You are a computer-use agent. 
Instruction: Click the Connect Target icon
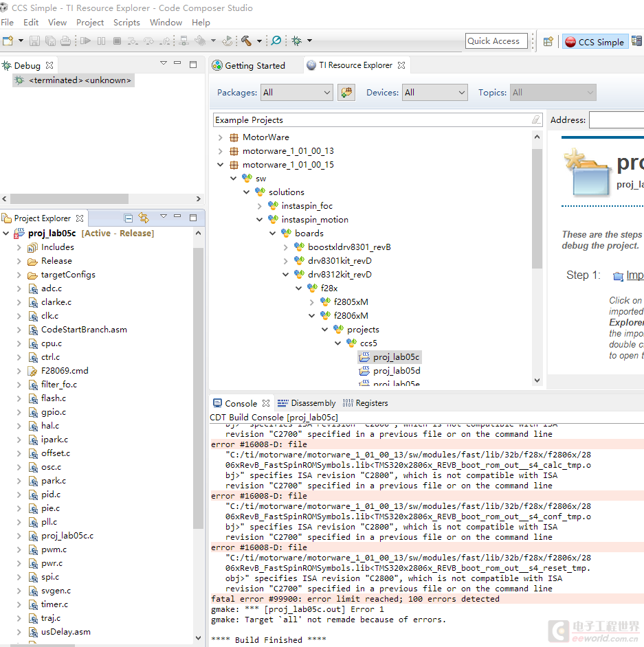(184, 41)
